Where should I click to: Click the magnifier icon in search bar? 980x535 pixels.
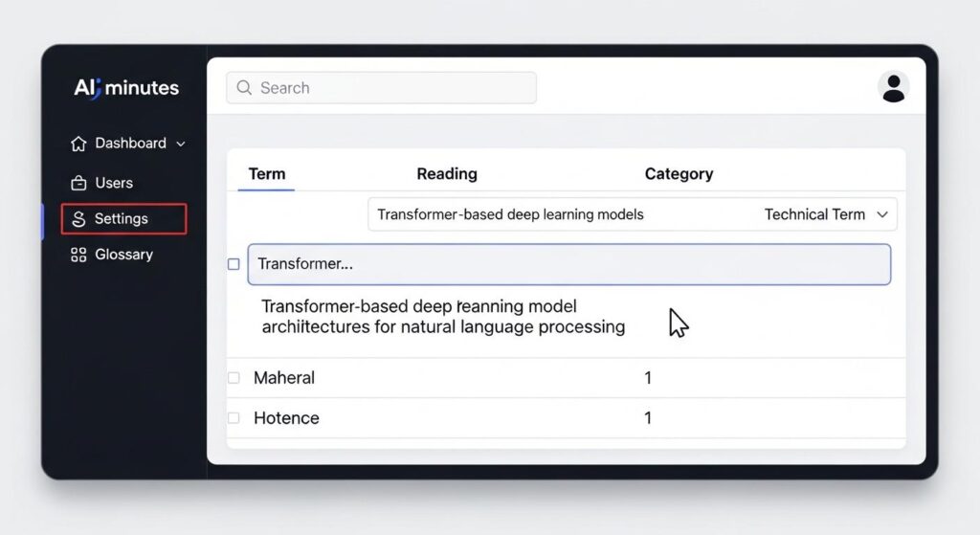(244, 88)
